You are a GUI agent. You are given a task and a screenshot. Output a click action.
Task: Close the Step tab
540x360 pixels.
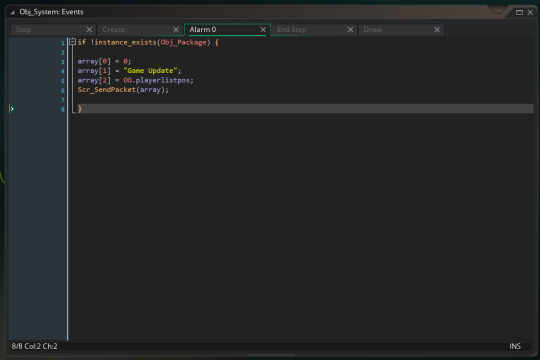[89, 30]
